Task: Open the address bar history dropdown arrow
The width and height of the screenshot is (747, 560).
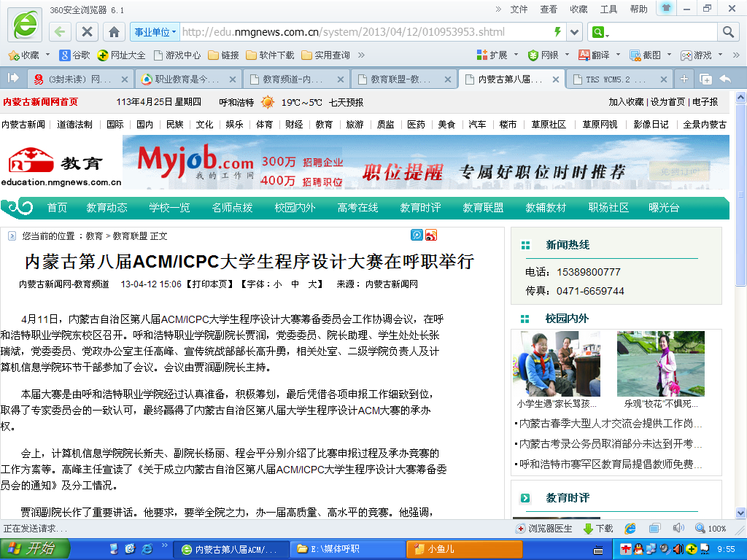Action: tap(575, 32)
